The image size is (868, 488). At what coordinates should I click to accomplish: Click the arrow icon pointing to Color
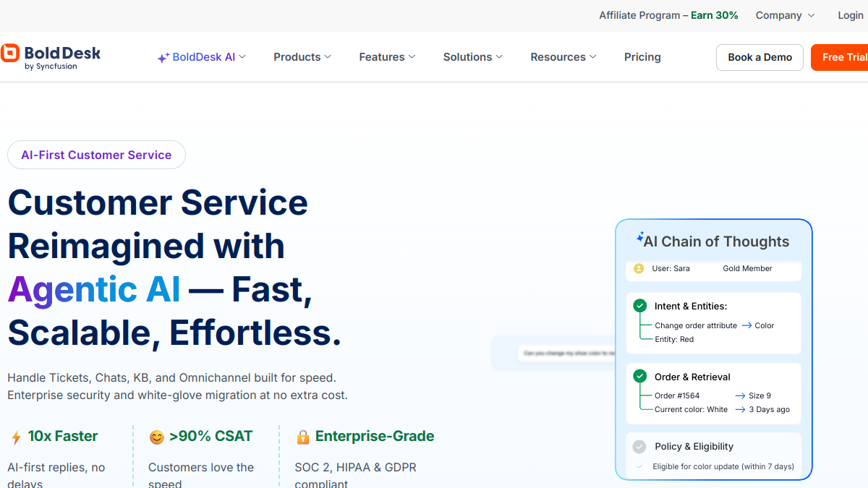(x=746, y=325)
